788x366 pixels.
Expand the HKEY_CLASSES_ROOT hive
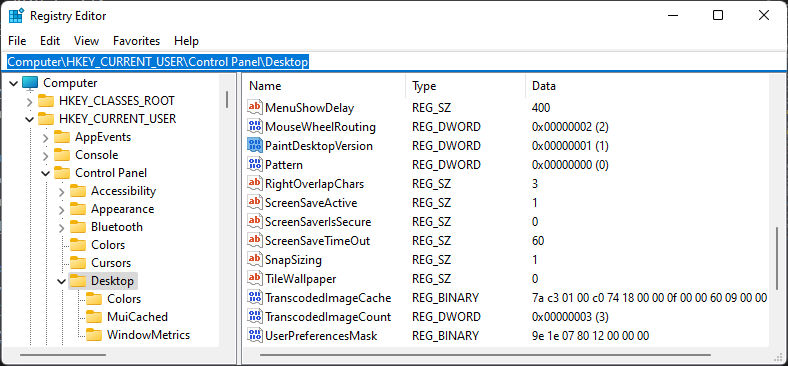[x=30, y=101]
